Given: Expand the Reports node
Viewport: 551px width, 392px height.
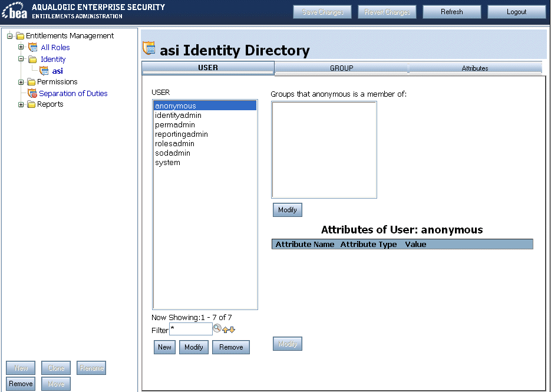Looking at the screenshot, I should [21, 104].
